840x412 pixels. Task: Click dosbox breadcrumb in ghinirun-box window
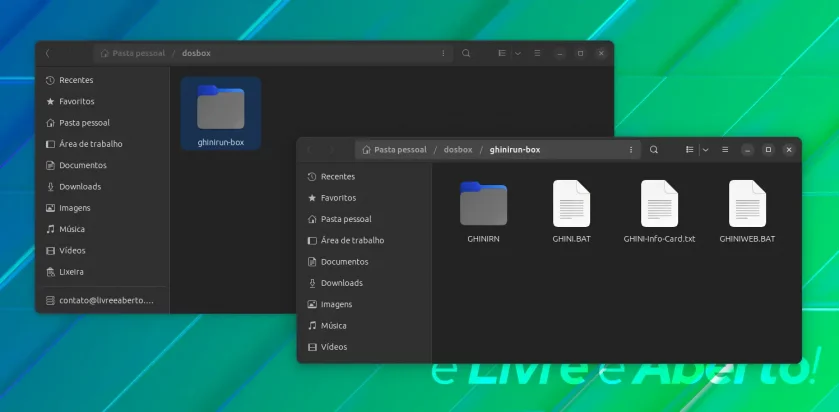pyautogui.click(x=458, y=150)
